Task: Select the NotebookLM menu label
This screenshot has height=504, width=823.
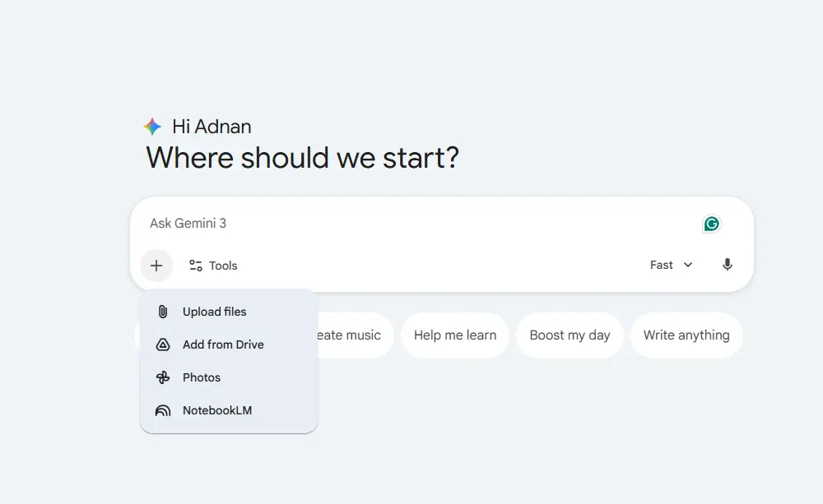Action: (217, 410)
